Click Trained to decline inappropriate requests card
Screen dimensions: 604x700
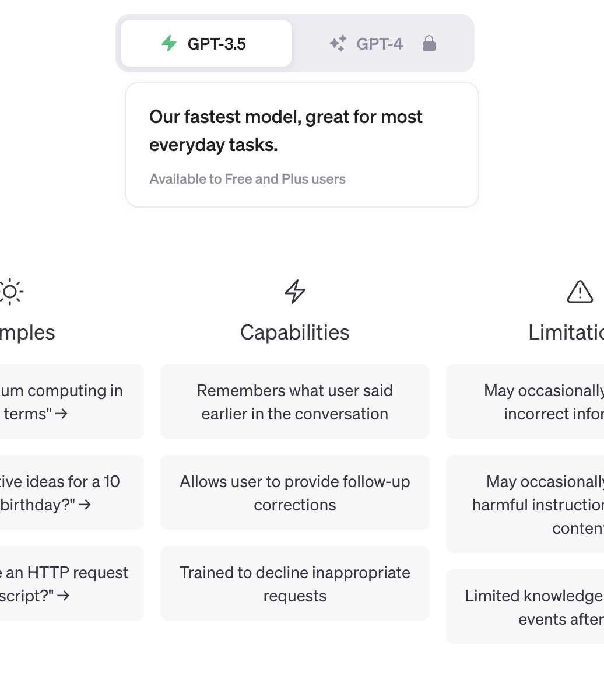tap(295, 583)
